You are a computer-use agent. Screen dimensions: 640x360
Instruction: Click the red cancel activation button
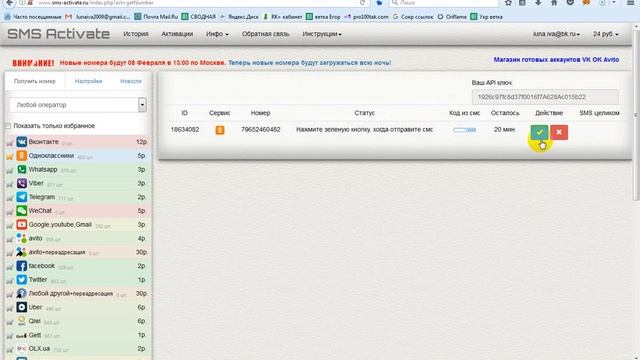coord(559,132)
